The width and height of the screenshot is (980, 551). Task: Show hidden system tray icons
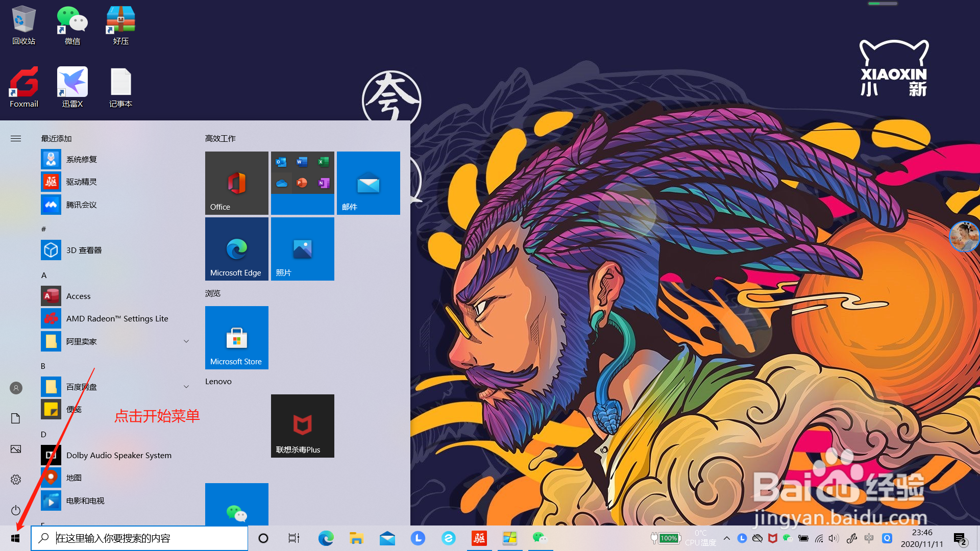tap(727, 538)
